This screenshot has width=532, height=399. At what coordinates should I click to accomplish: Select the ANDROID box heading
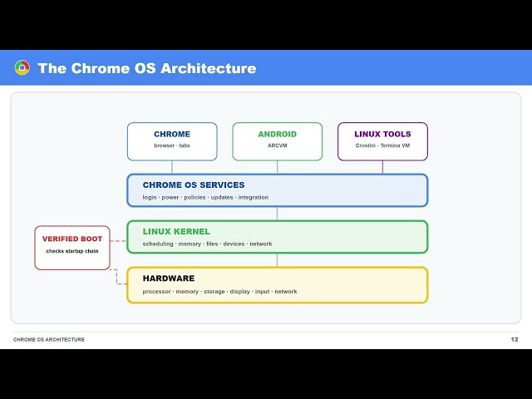tap(277, 134)
